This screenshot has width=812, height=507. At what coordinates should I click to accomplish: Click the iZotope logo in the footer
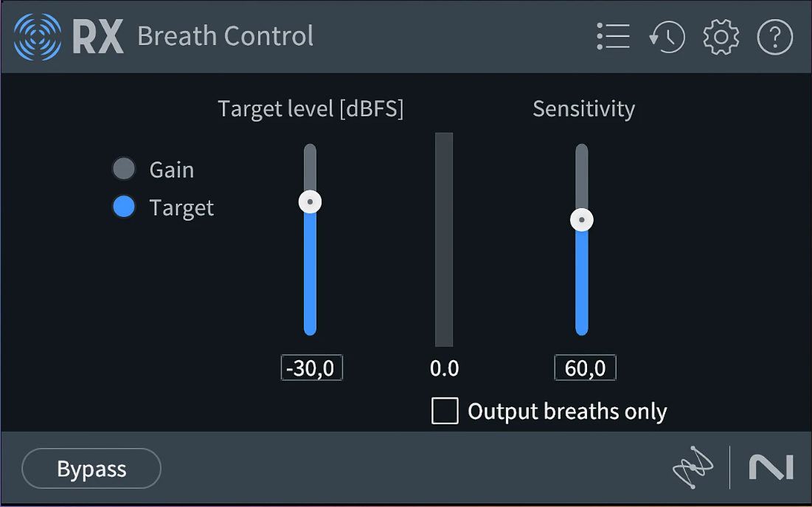click(x=693, y=467)
